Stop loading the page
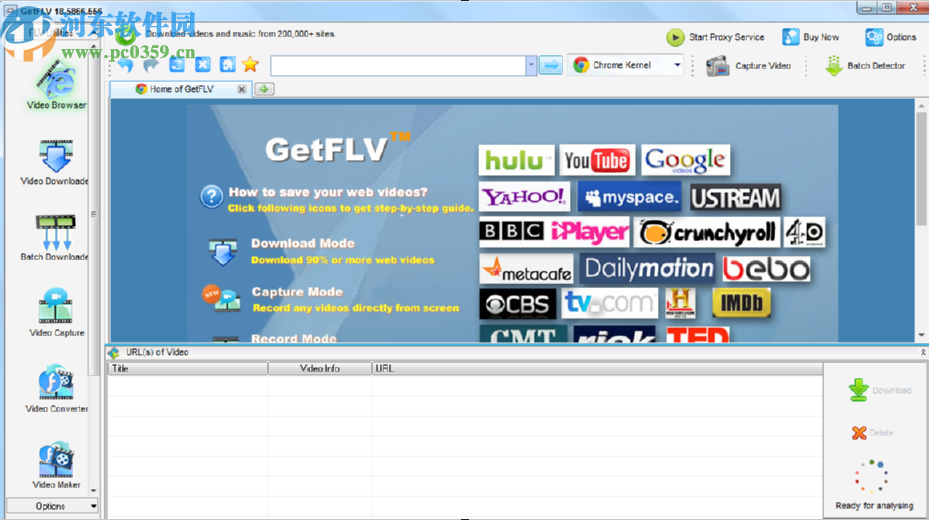This screenshot has width=929, height=520. tap(203, 65)
